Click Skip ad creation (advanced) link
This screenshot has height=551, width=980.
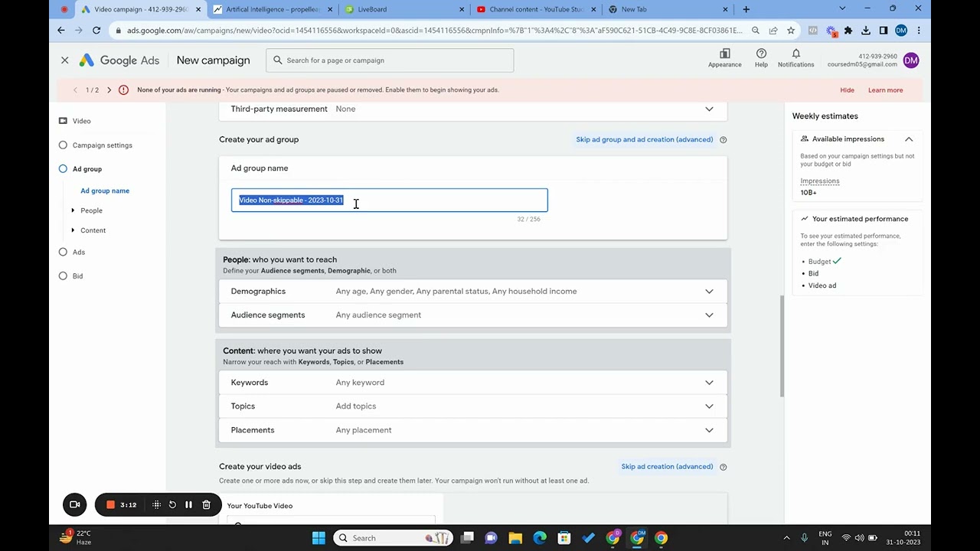(x=667, y=467)
